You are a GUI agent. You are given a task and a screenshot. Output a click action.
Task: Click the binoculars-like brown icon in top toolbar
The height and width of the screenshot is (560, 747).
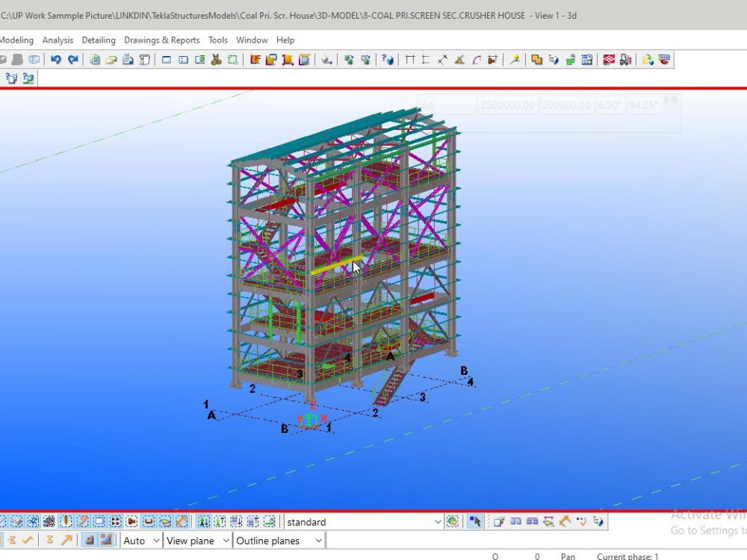point(217,60)
